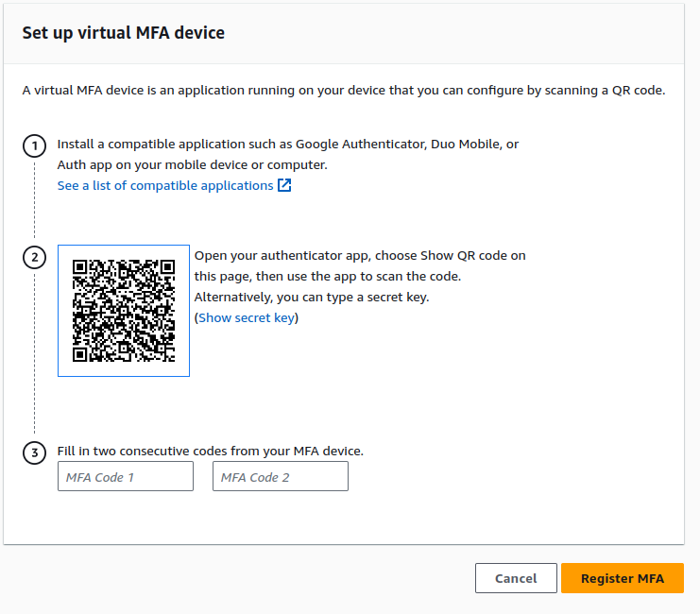Open the list of compatible applications
The image size is (700, 614).
pos(165,186)
